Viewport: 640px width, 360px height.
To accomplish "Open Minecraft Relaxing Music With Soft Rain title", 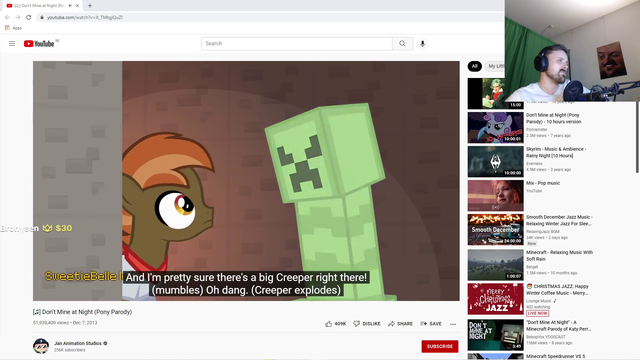I will [x=559, y=256].
